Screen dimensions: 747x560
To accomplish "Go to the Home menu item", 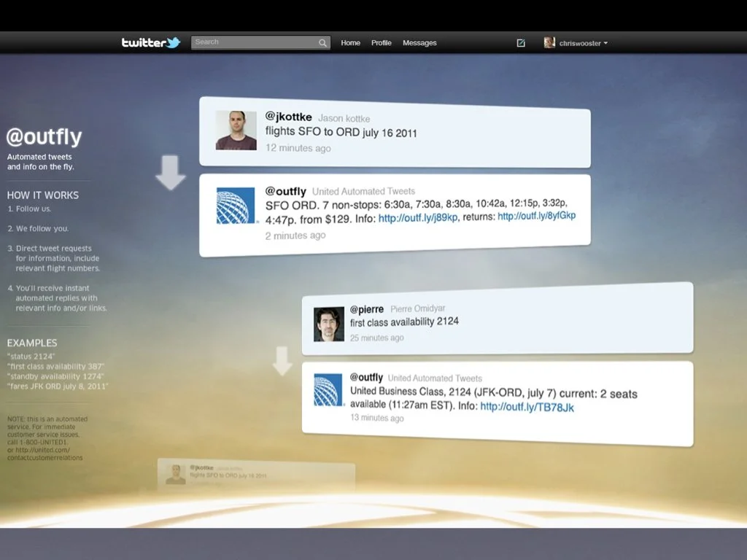I will (351, 43).
